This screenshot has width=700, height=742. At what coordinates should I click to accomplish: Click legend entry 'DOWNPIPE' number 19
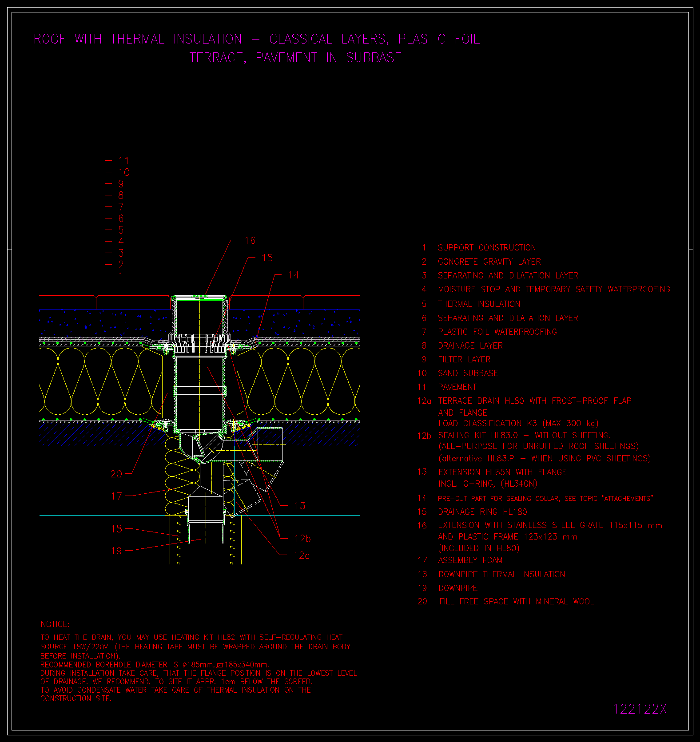(458, 588)
